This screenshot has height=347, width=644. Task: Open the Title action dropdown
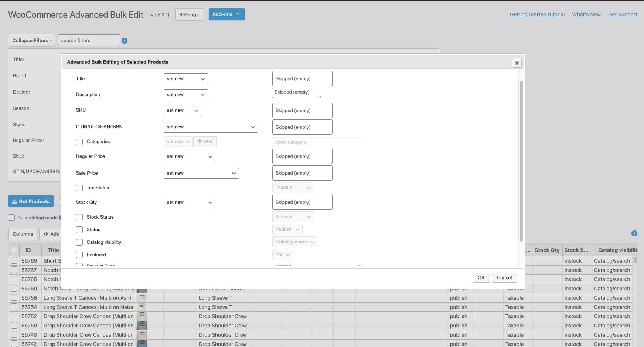pyautogui.click(x=185, y=79)
